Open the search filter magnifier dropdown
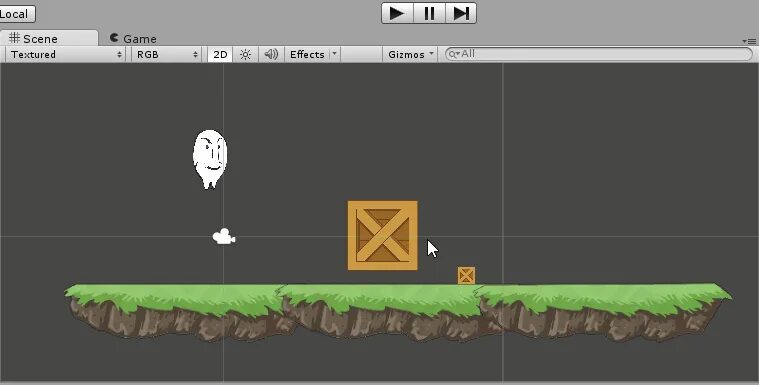Image resolution: width=759 pixels, height=385 pixels. pyautogui.click(x=454, y=54)
